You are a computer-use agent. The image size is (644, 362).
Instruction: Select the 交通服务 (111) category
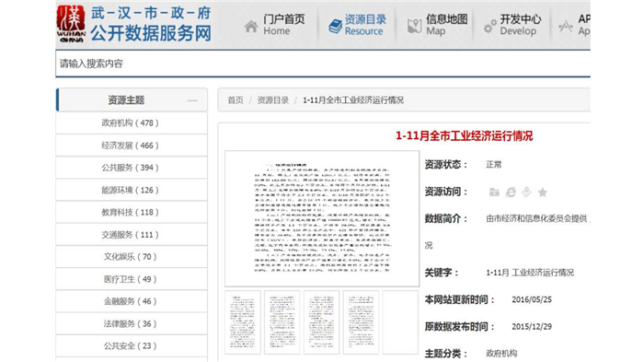(132, 235)
